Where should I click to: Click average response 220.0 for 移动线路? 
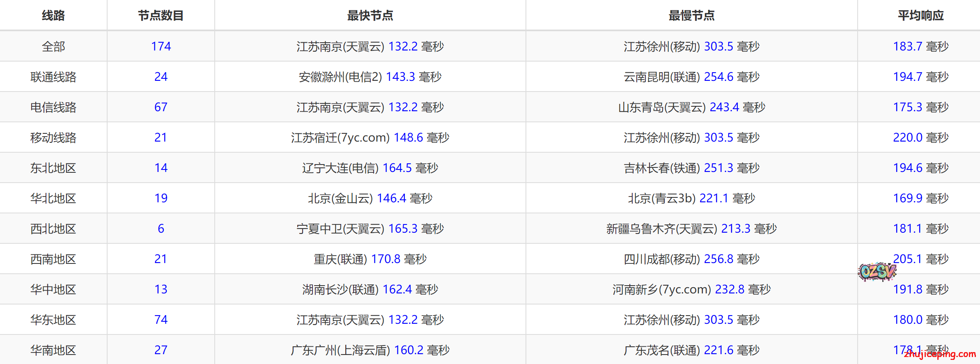(x=908, y=137)
